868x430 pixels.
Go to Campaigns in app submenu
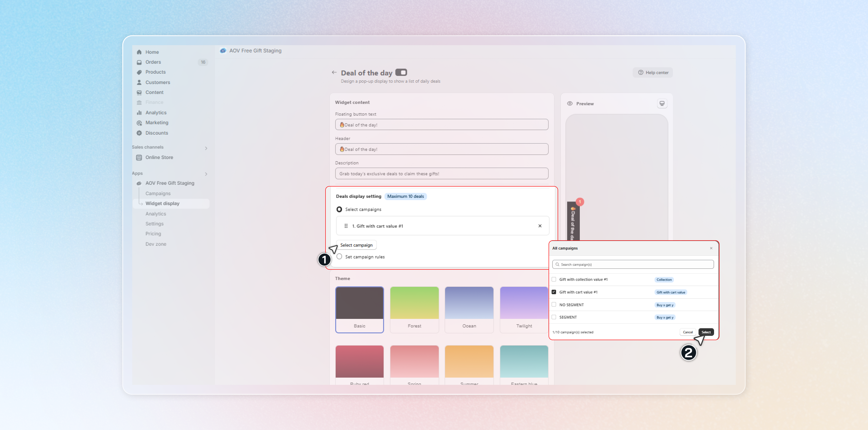point(158,193)
